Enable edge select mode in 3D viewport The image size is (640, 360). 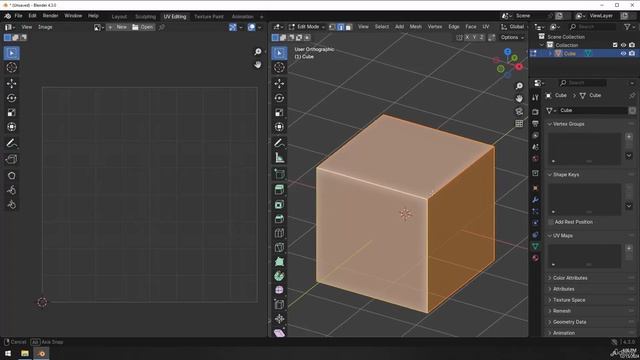[x=340, y=27]
